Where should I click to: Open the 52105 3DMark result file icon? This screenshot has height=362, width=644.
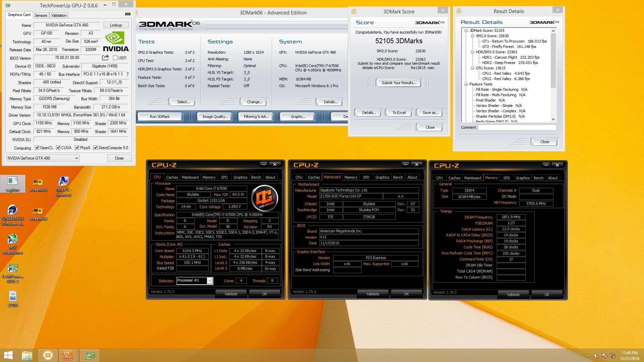[x=13, y=299]
